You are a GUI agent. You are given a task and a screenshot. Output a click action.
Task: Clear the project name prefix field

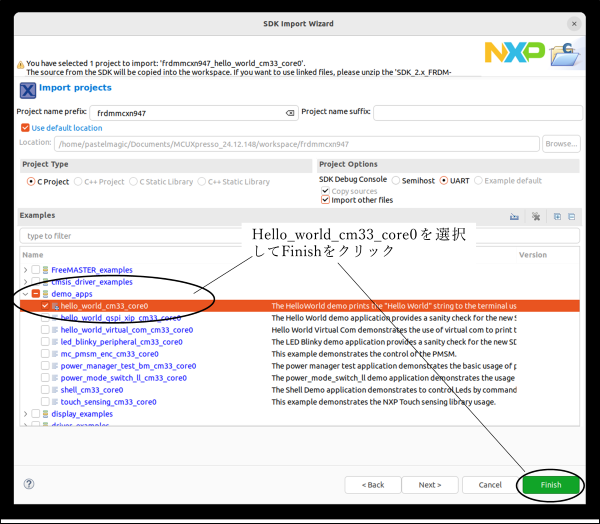pos(290,113)
